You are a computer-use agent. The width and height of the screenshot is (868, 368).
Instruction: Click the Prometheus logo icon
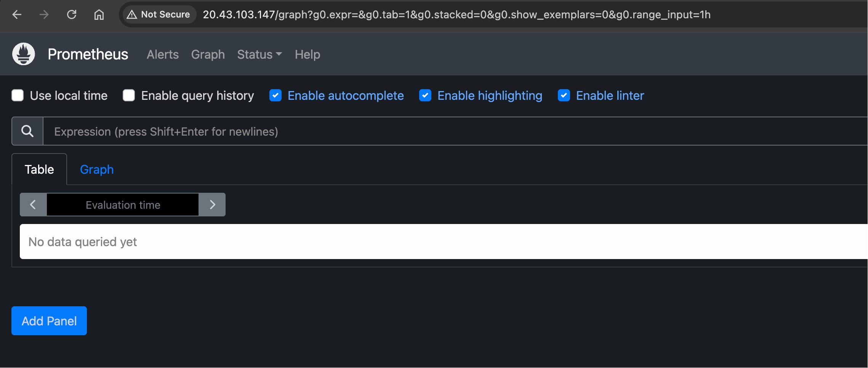point(23,54)
